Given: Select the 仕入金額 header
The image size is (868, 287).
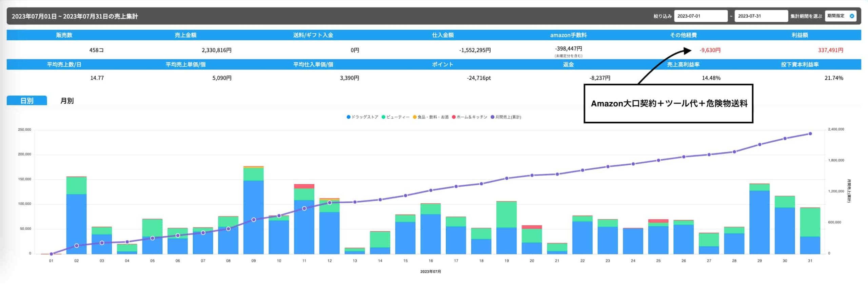Looking at the screenshot, I should 442,35.
